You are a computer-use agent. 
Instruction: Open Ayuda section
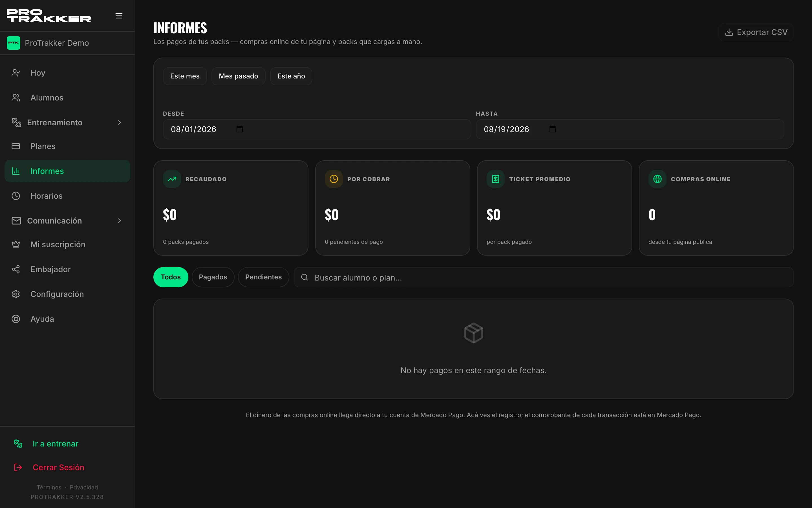point(67,319)
